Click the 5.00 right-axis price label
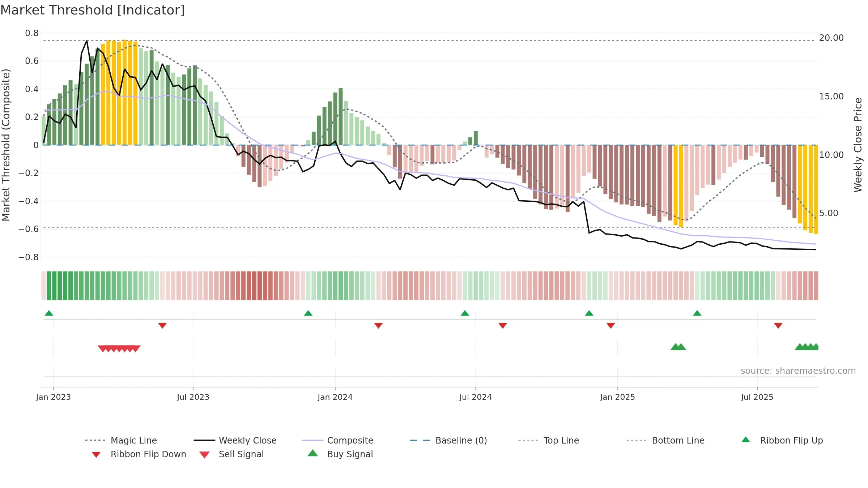868x488 pixels. tap(829, 213)
